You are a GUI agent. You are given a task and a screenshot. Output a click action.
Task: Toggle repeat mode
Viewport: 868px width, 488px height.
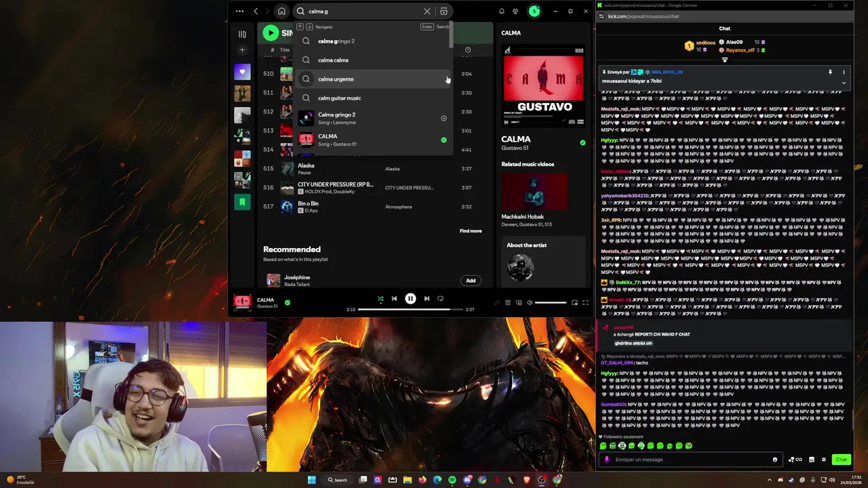[440, 298]
